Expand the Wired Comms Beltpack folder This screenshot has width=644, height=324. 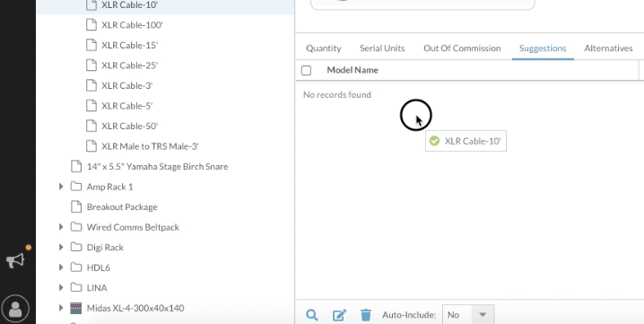point(61,227)
